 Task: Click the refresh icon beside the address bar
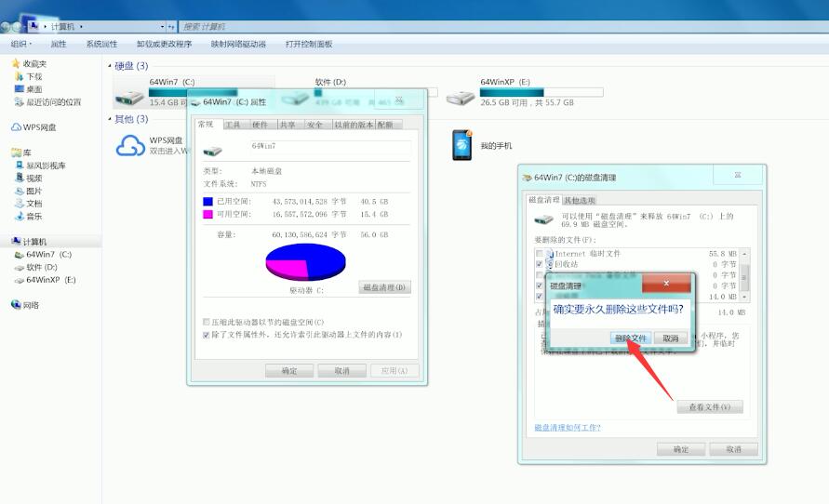pos(171,26)
